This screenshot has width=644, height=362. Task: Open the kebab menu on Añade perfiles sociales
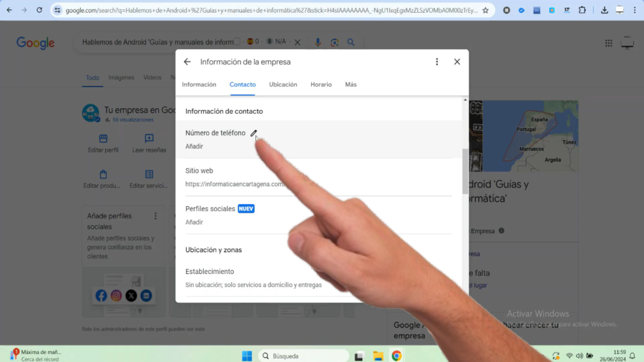point(154,217)
